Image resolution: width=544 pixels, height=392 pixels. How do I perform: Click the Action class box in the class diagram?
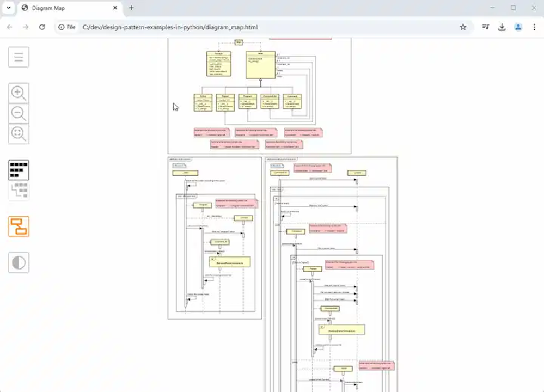[203, 103]
